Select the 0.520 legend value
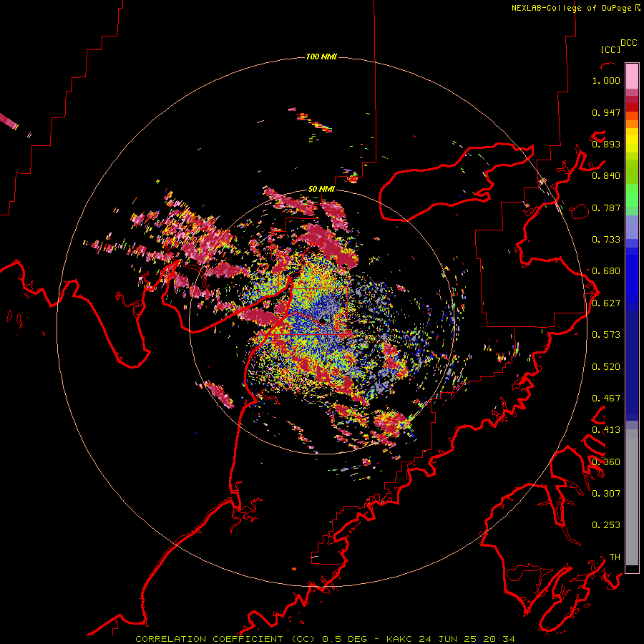 click(x=606, y=367)
